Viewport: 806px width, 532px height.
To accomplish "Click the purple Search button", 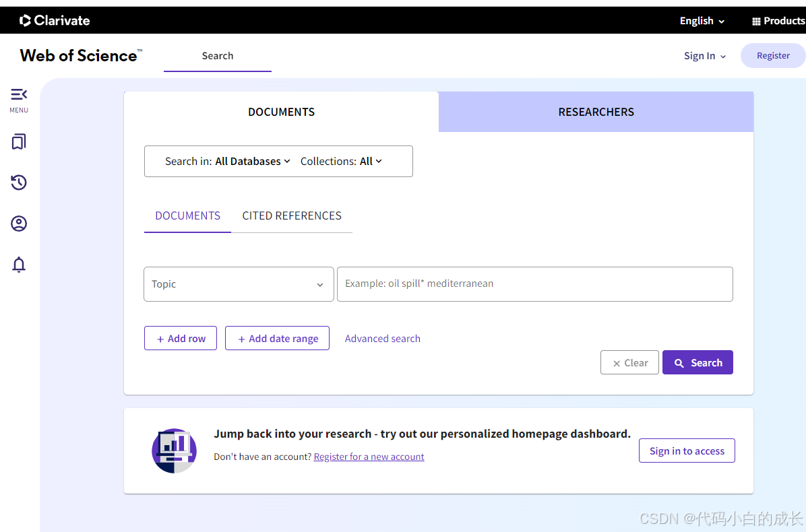I will point(697,362).
